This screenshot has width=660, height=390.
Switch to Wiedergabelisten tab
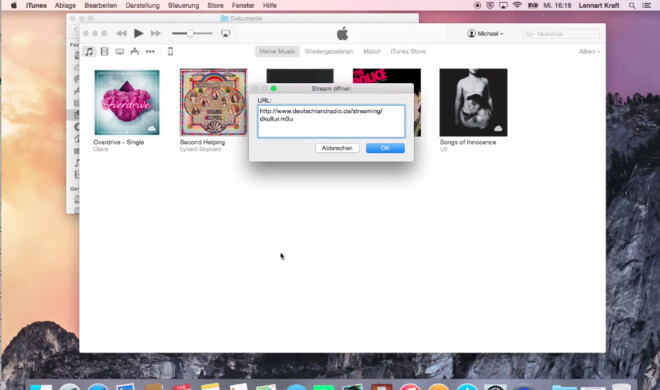(x=329, y=51)
